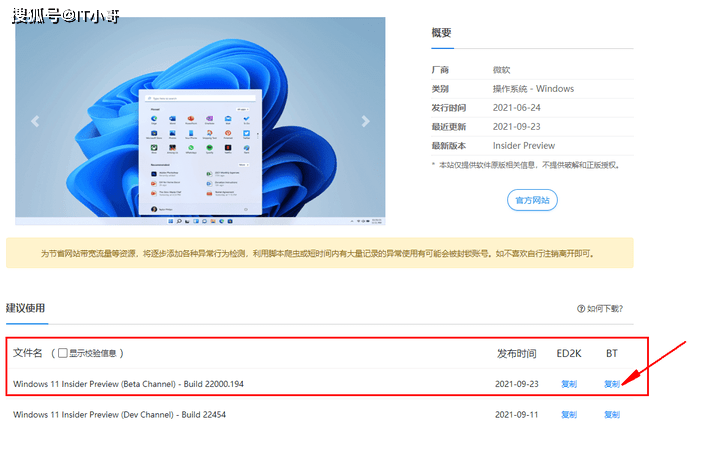Click the 操作系统 - Windows category value

533,89
